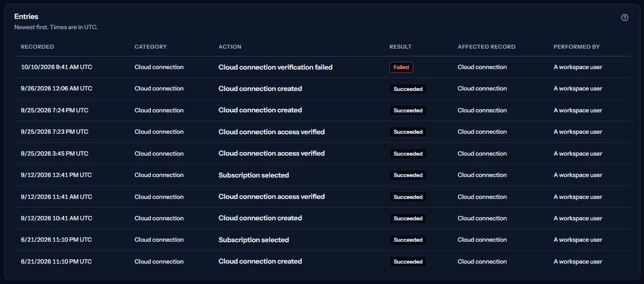The image size is (644, 284).
Task: Select 'Cloud connection created' in 7:24 PM row
Action: pos(260,110)
